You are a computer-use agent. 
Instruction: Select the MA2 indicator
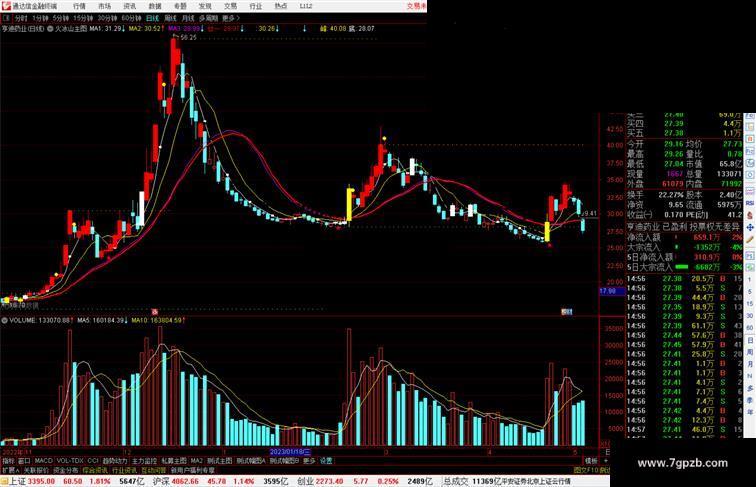pyautogui.click(x=196, y=461)
